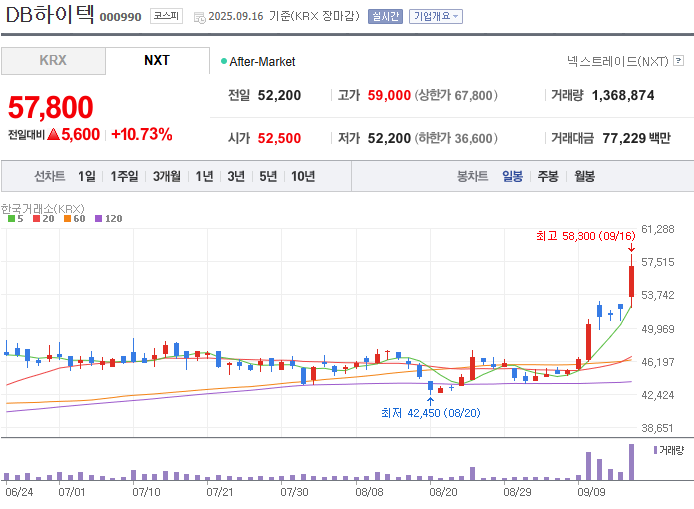The width and height of the screenshot is (694, 509).
Task: Select the 1년 line chart period
Action: [x=204, y=176]
